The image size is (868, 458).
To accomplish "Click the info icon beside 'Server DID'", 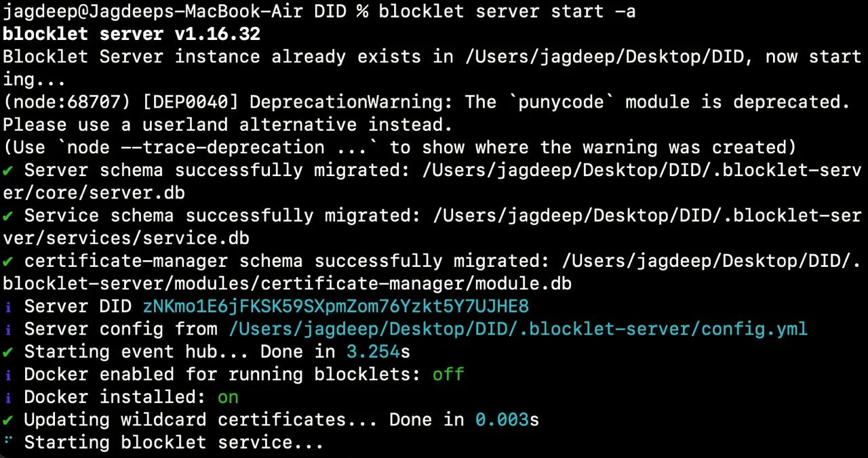I will 8,306.
